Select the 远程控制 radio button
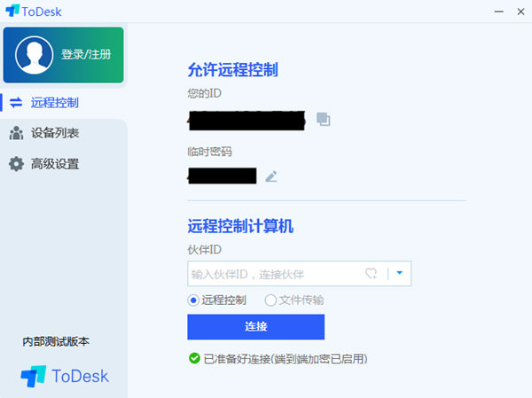 (194, 300)
